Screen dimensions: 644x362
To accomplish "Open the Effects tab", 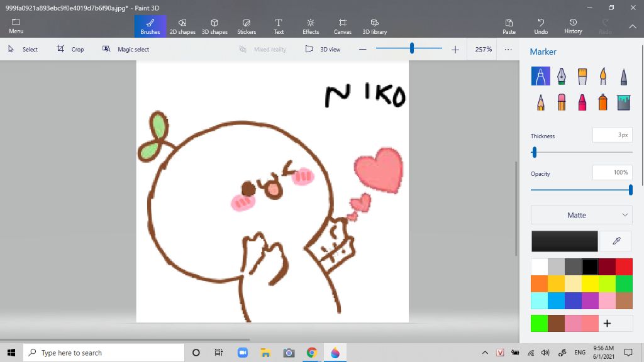I will [x=311, y=26].
